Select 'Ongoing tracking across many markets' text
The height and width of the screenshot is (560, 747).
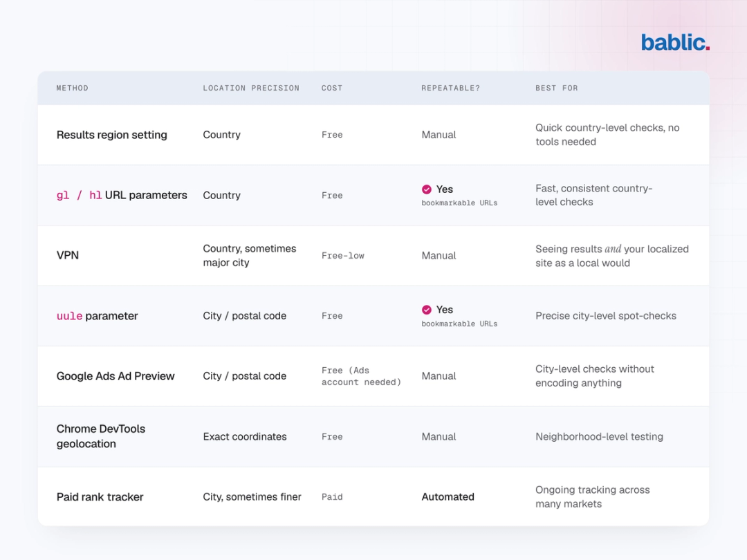click(593, 496)
